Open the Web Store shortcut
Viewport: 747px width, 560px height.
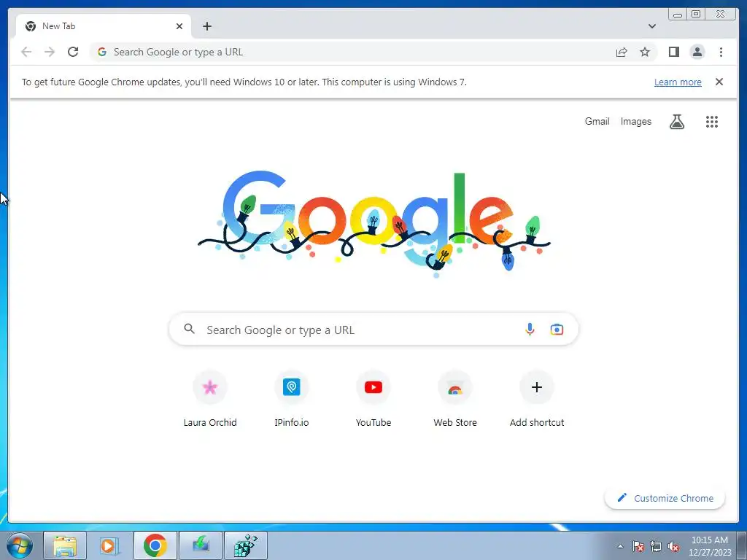click(x=455, y=399)
